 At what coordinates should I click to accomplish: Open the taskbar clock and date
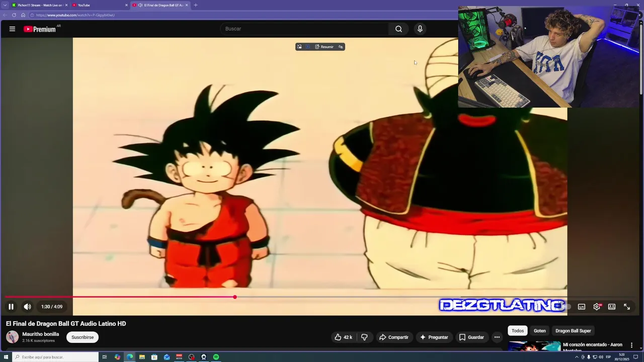pyautogui.click(x=622, y=357)
